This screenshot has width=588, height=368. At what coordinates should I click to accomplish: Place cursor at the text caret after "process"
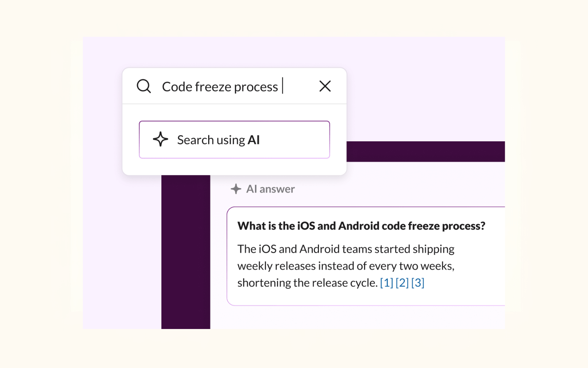point(283,86)
